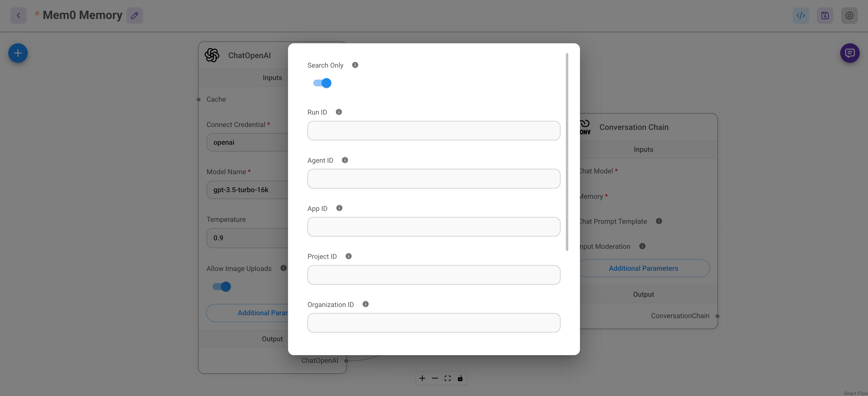Click the save chatflow icon

click(825, 16)
